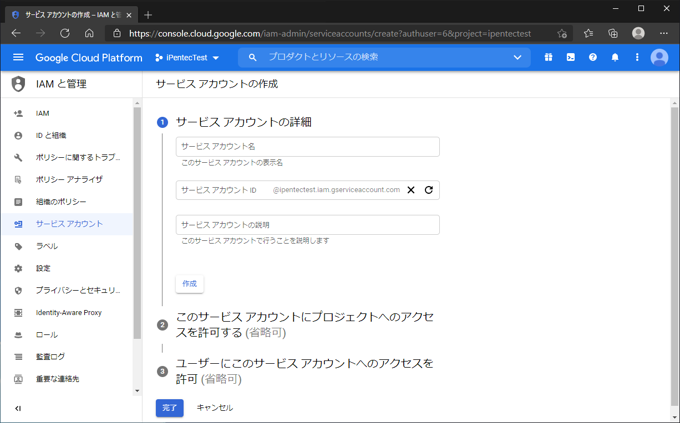Open ID と組織 in sidebar
The image size is (680, 423).
67,135
